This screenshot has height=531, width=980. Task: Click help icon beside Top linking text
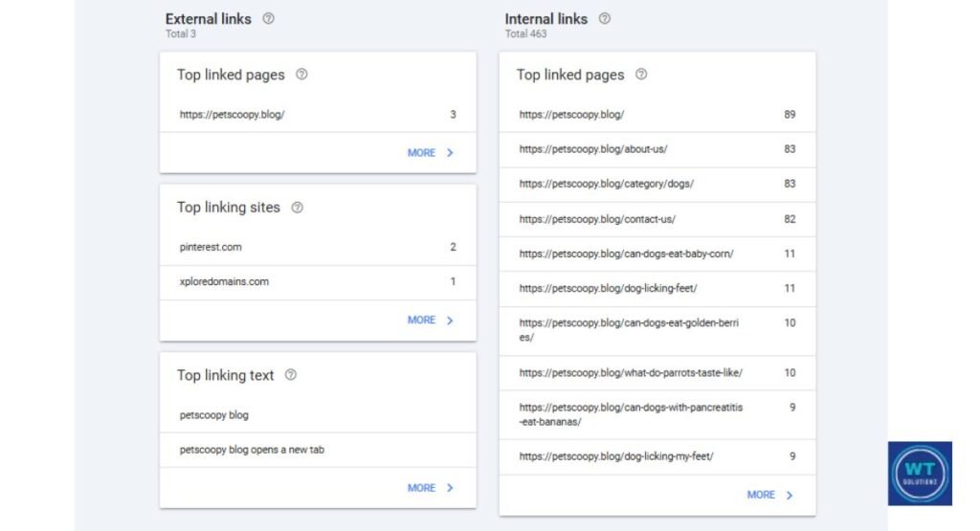pyautogui.click(x=291, y=375)
